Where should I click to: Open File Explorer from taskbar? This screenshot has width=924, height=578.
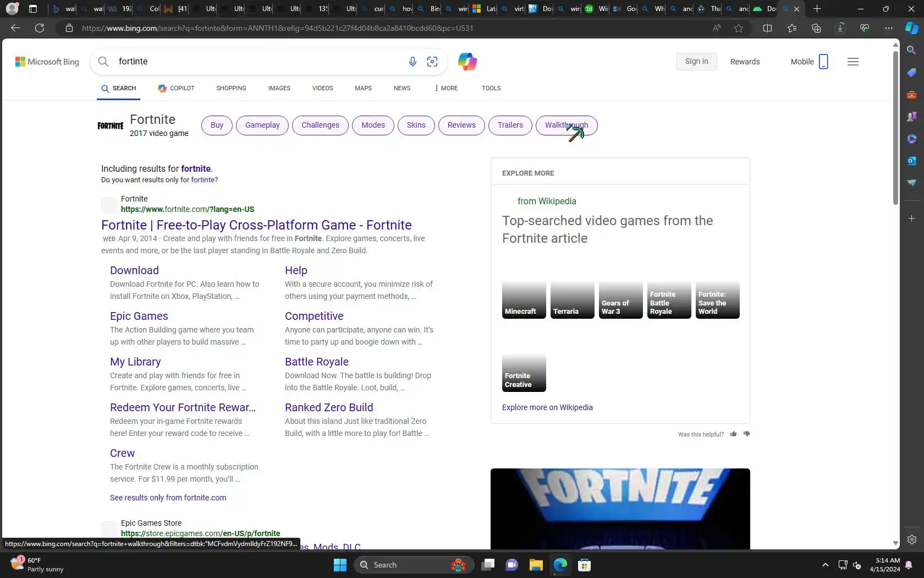pyautogui.click(x=536, y=565)
